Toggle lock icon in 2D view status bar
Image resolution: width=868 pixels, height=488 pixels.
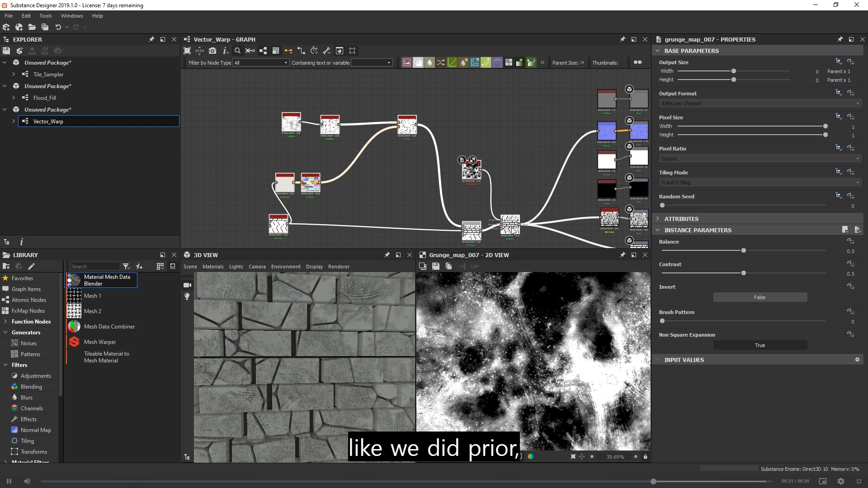[x=645, y=457]
